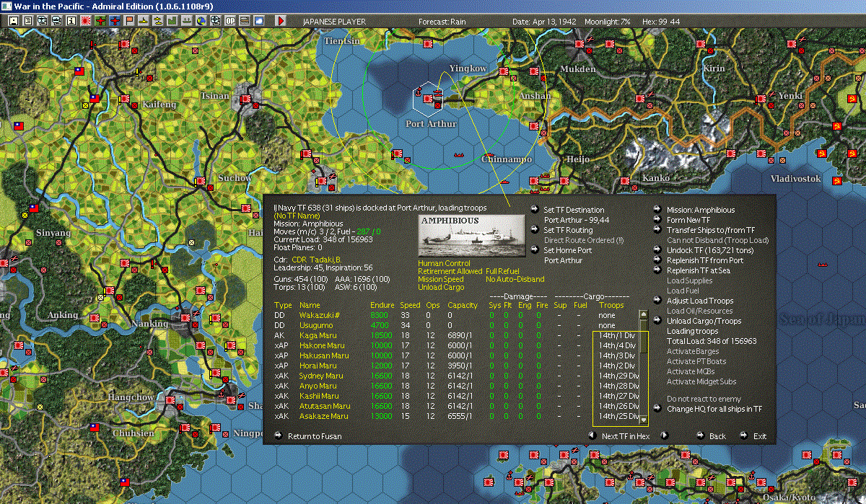Click the crosshair circle toolbar icon

pyautogui.click(x=216, y=21)
